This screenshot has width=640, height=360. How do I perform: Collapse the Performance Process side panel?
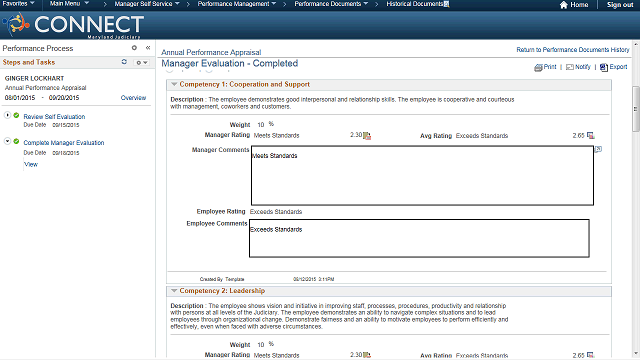(148, 48)
